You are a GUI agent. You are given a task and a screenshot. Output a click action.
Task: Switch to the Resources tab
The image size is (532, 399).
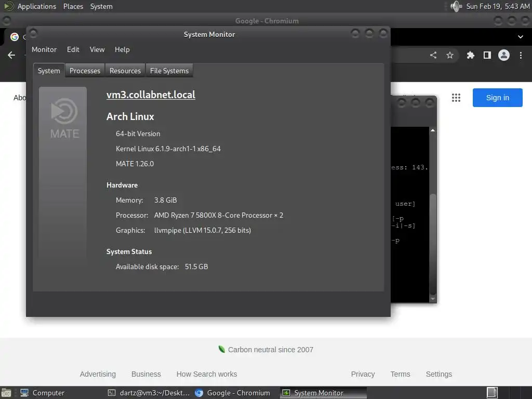point(125,71)
